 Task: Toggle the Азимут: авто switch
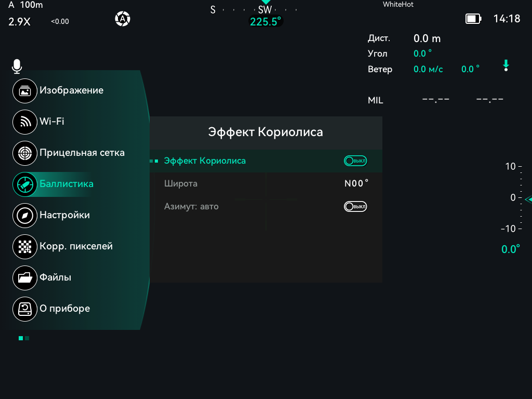tap(355, 206)
